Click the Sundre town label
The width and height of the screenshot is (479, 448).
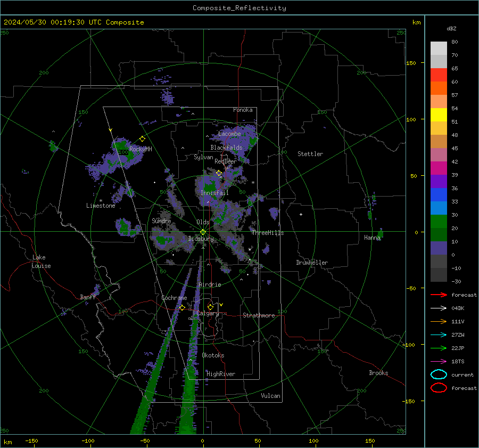point(161,221)
